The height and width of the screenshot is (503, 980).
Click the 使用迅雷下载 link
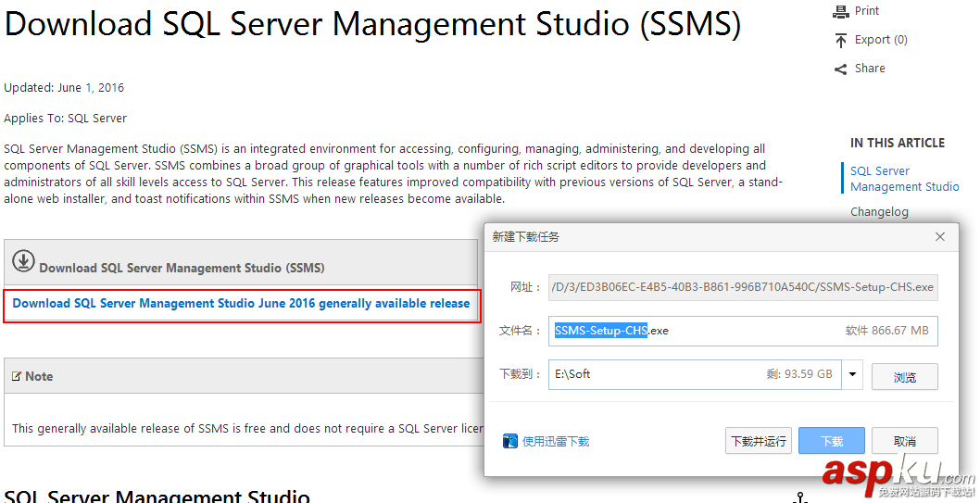coord(556,442)
